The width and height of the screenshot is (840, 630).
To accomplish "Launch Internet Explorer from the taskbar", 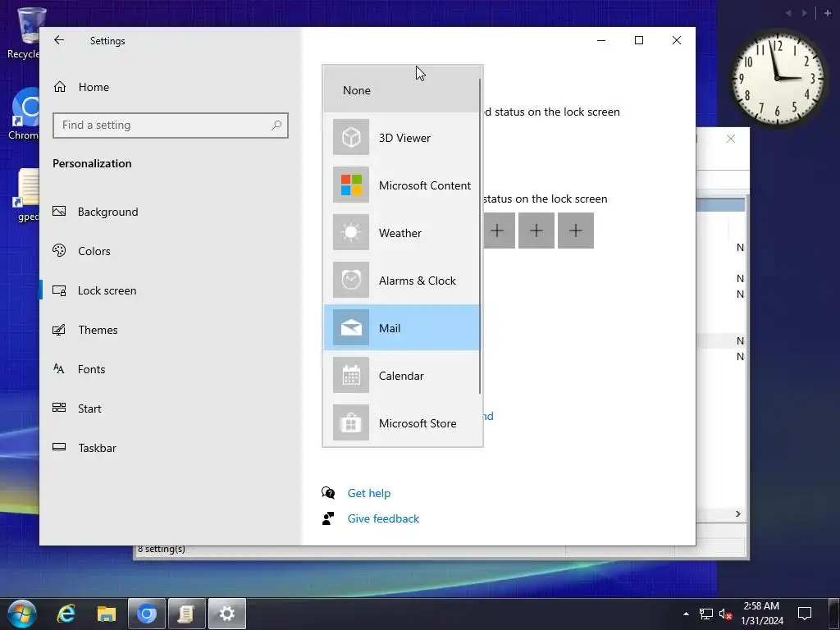I will (x=66, y=614).
